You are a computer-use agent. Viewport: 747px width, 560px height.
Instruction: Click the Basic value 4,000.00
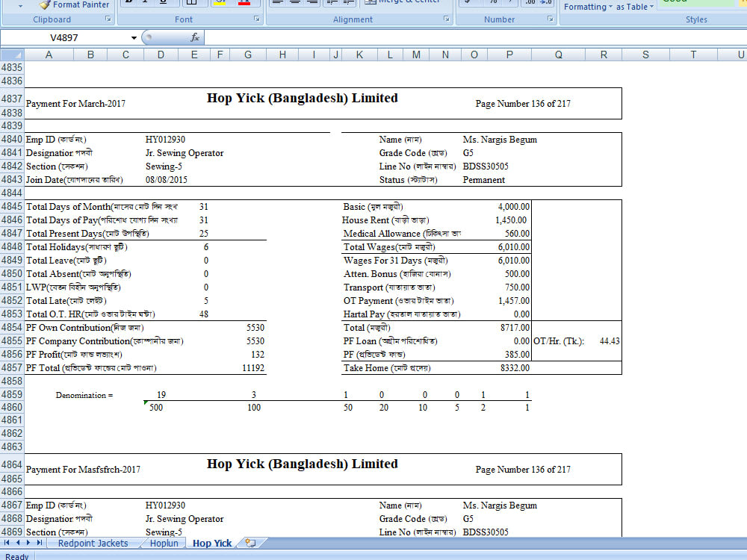pos(514,207)
